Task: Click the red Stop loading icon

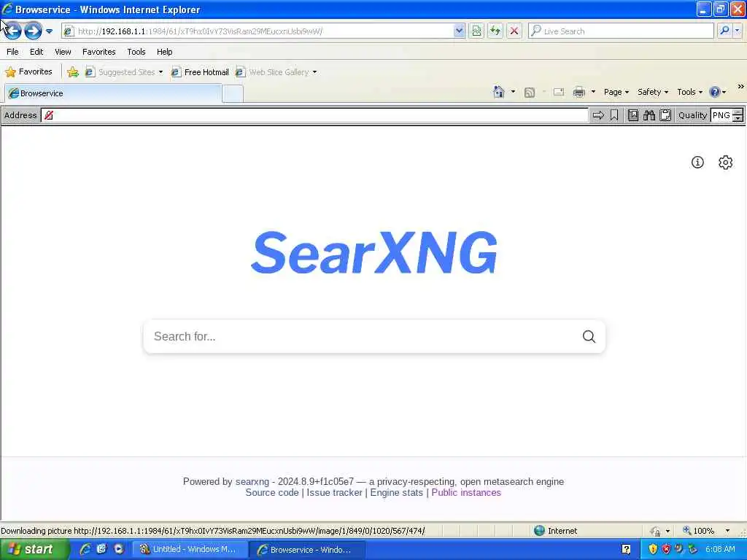Action: (x=514, y=31)
